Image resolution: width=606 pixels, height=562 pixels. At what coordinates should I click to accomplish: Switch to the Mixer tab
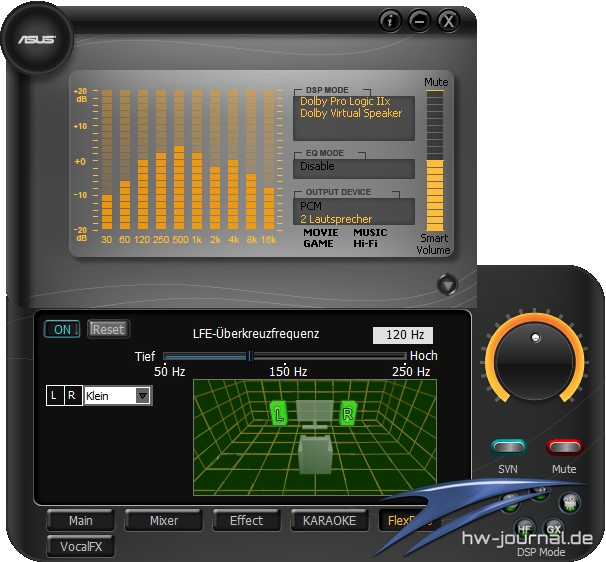(x=164, y=521)
